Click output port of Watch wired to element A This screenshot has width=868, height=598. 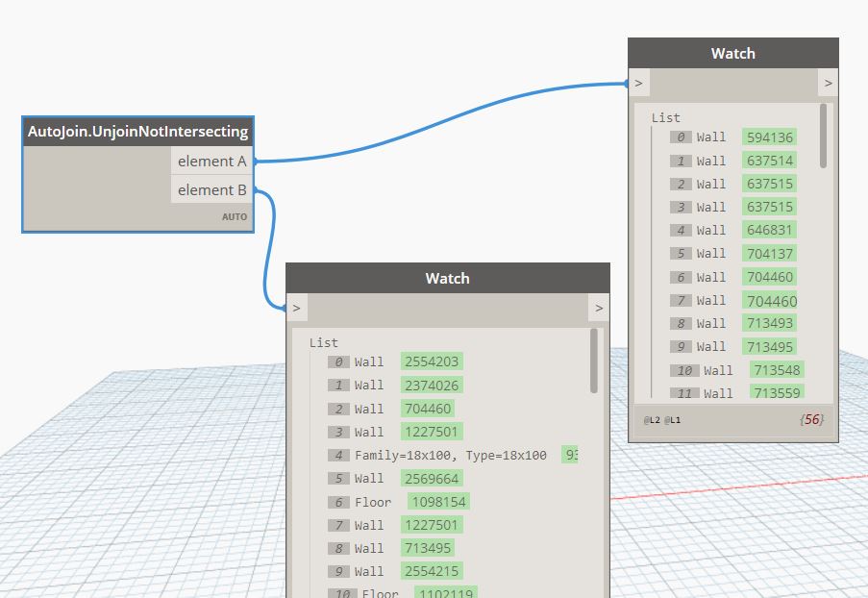coord(828,84)
